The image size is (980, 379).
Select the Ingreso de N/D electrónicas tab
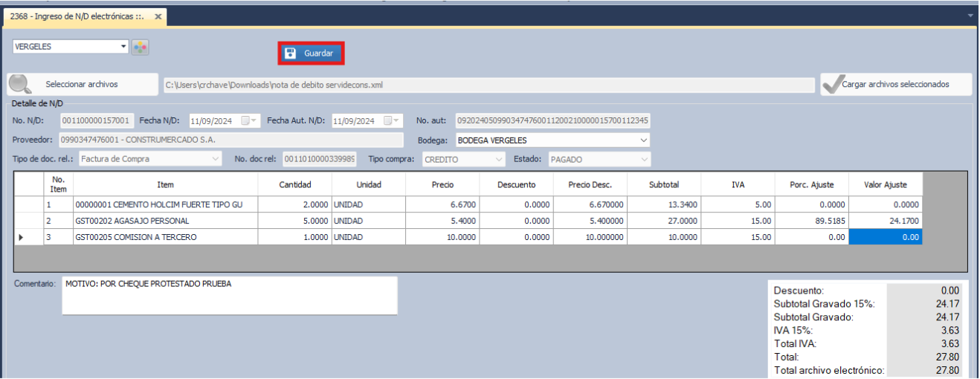(x=77, y=16)
